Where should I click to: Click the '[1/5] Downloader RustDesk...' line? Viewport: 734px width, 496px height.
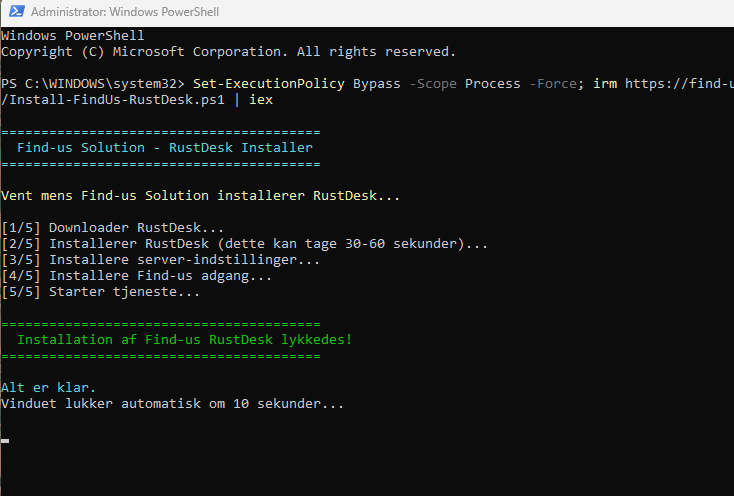[x=113, y=228]
